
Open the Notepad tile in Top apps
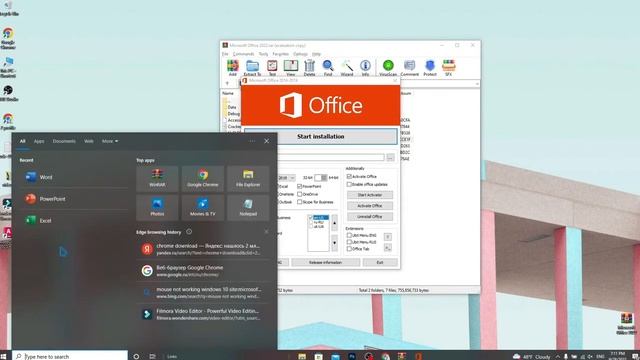[x=248, y=207]
